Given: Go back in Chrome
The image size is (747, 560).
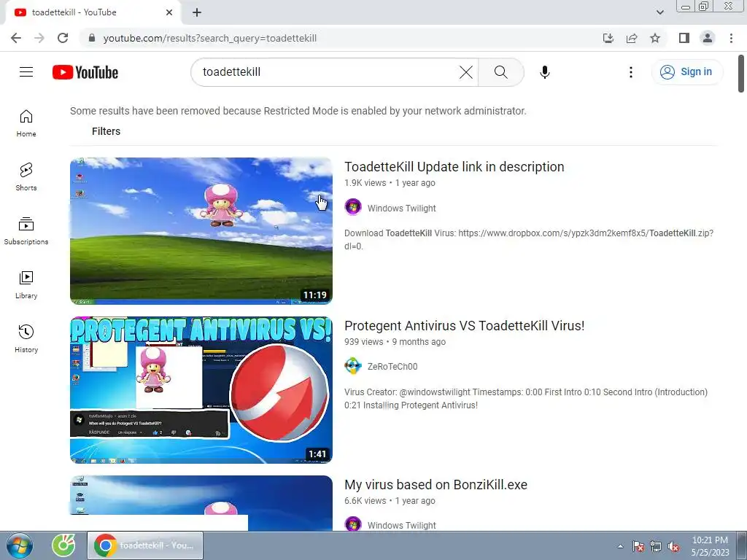Looking at the screenshot, I should pos(16,38).
